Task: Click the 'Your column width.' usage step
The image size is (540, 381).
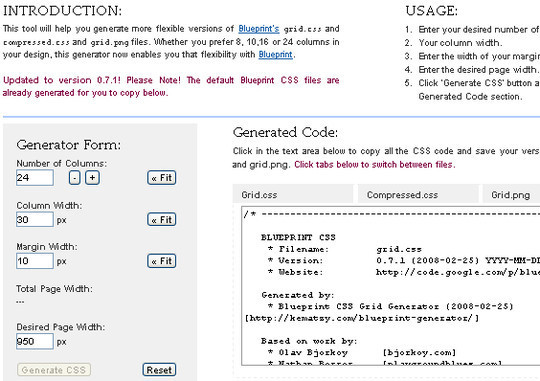Action: coord(460,43)
